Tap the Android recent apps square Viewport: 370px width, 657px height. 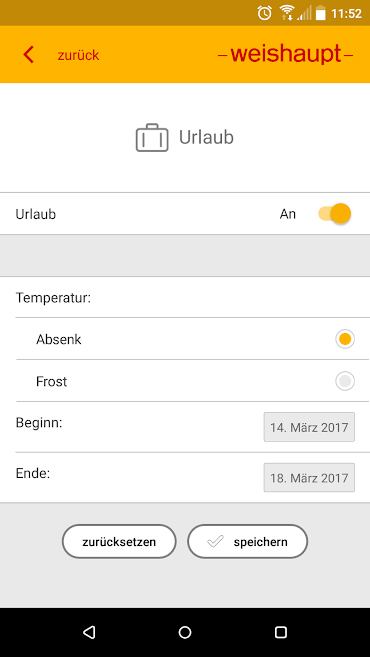point(281,632)
